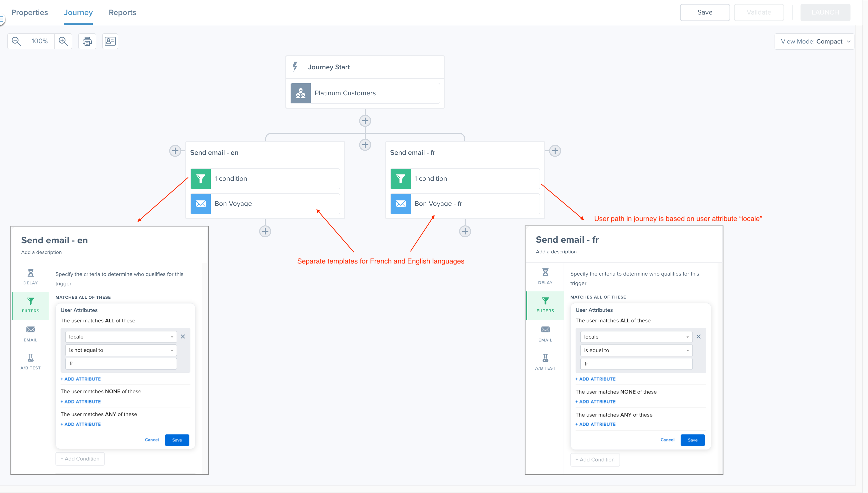The image size is (868, 493).
Task: Add step with plus icon below Journey Start
Action: tap(365, 121)
